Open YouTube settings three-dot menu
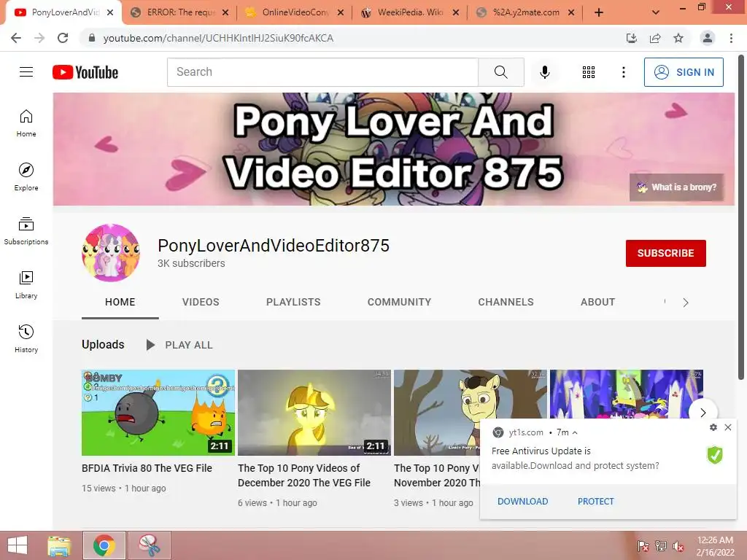This screenshot has width=747, height=560. 623,72
